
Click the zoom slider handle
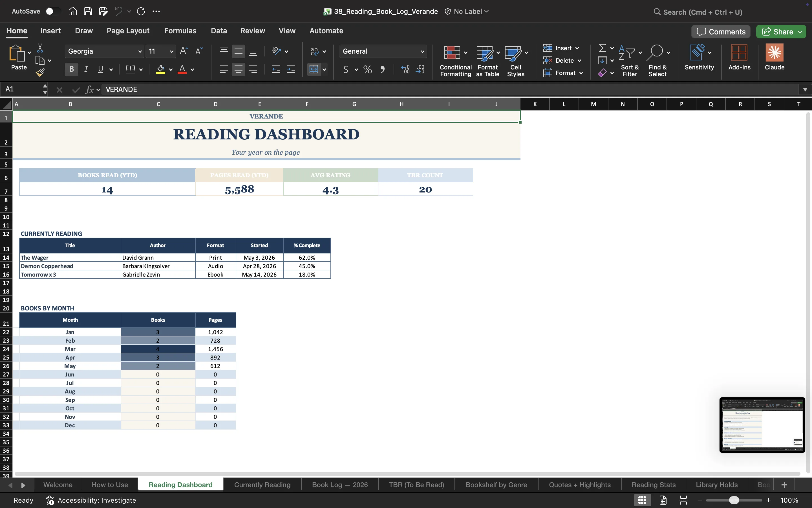tap(734, 500)
